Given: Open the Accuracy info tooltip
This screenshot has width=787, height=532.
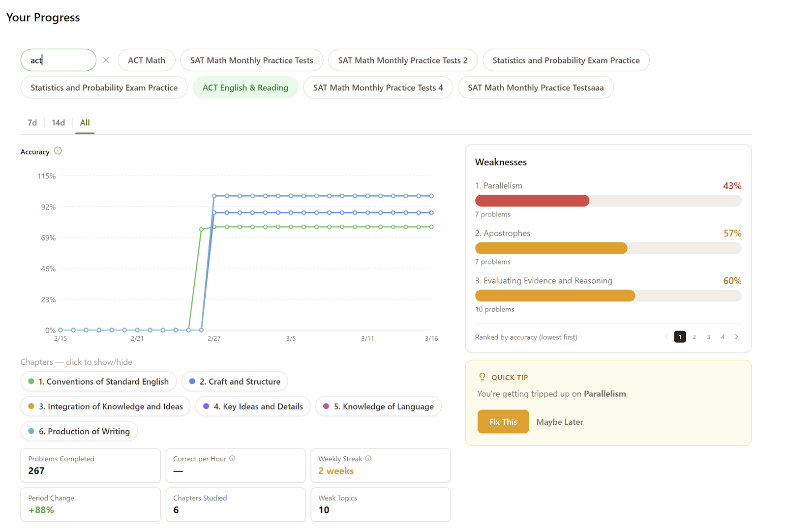Looking at the screenshot, I should tap(58, 151).
